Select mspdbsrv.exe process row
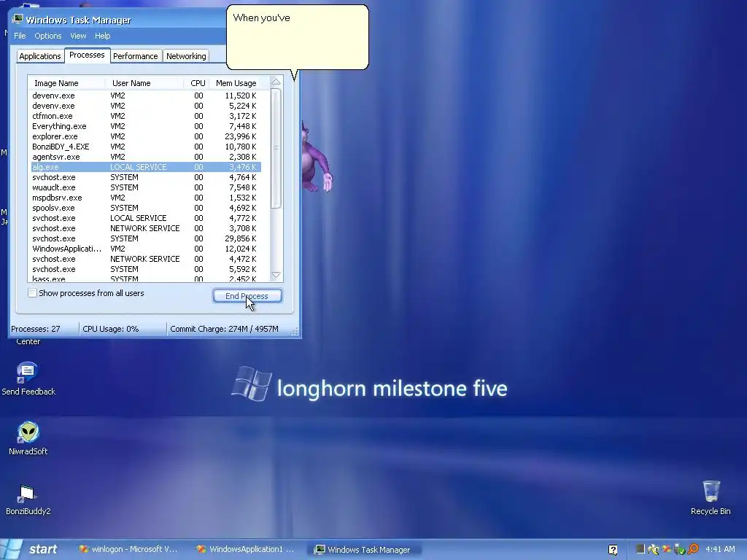Image resolution: width=747 pixels, height=560 pixels. 146,198
